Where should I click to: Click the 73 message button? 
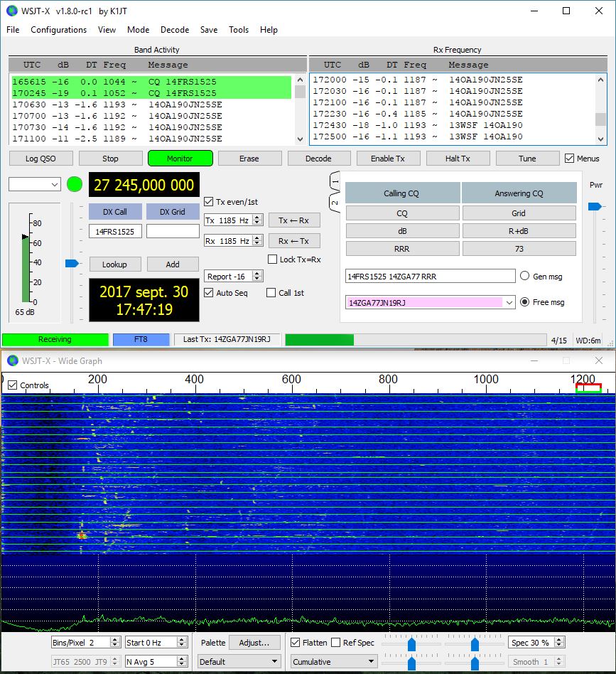519,248
